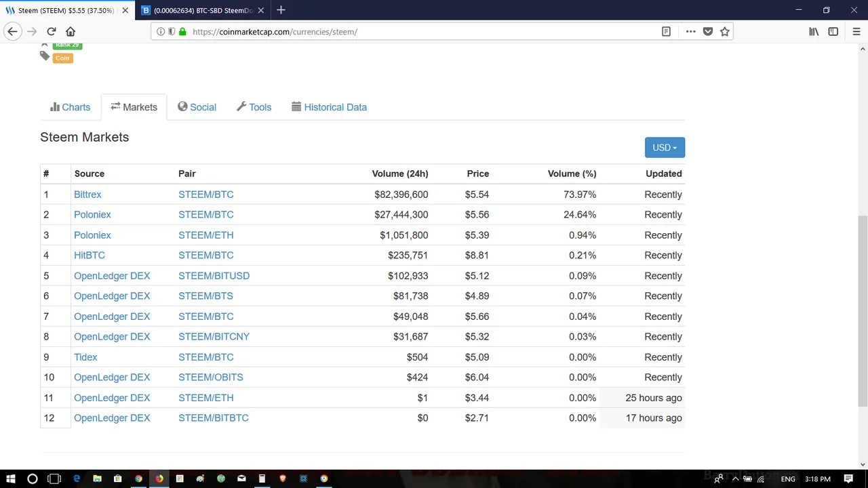The height and width of the screenshot is (488, 868).
Task: Open the browser home page icon
Action: tap(71, 31)
